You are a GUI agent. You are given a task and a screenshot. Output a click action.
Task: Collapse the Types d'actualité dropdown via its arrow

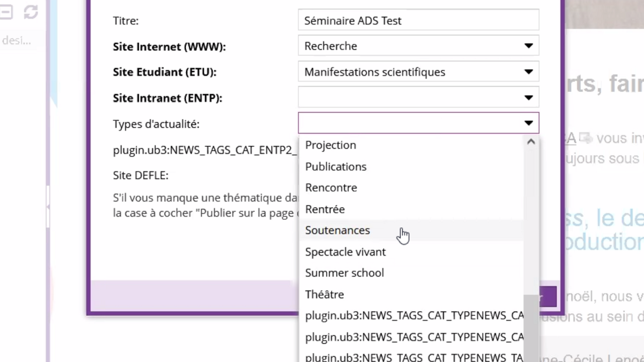(x=528, y=123)
